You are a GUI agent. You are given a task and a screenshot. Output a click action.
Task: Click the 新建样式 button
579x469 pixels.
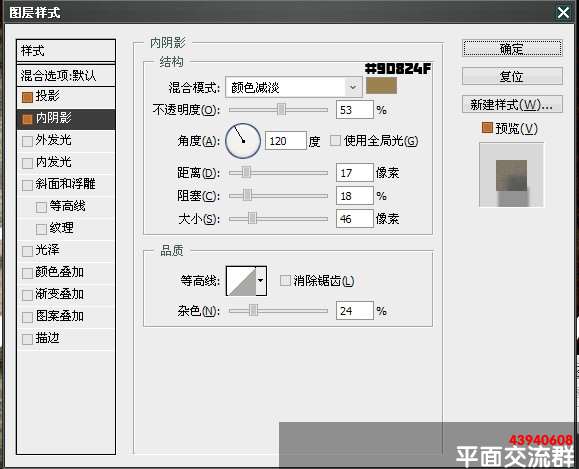pos(513,105)
